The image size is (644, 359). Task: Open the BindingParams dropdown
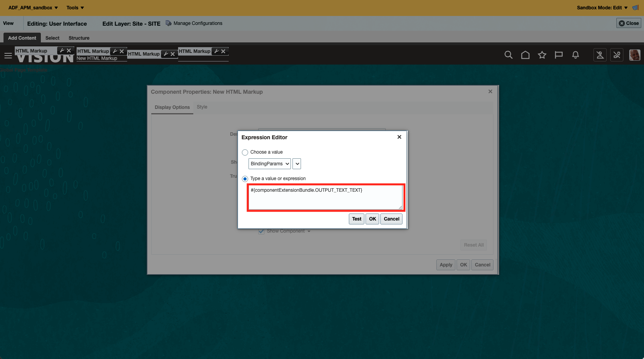[269, 163]
